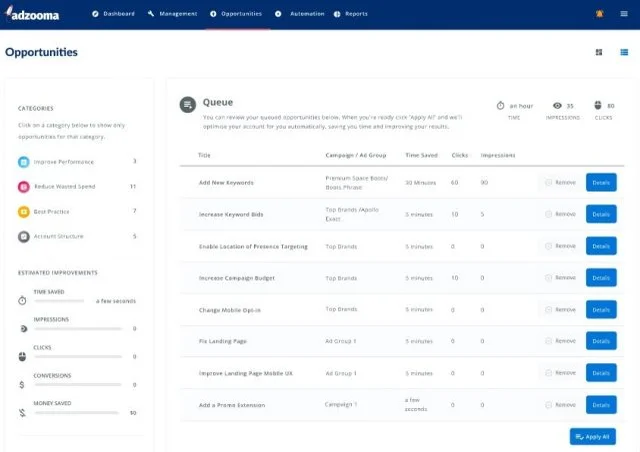
Task: Remove Increase Keyword Bids from queue
Action: [560, 214]
